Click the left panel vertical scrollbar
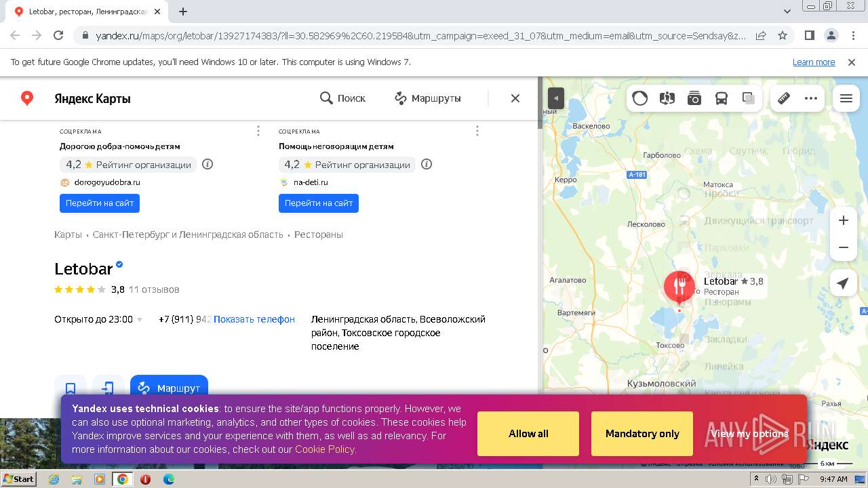Screen dimensions: 868x488 [x=540, y=103]
